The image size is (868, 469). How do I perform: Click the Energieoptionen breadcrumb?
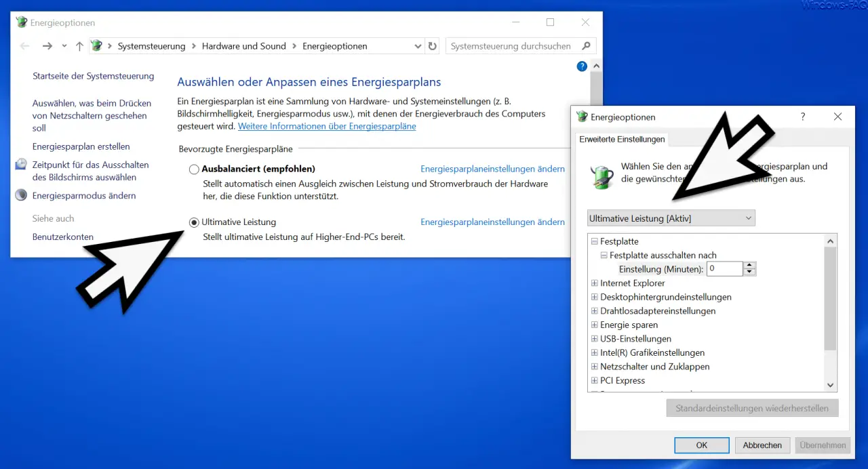[x=335, y=46]
